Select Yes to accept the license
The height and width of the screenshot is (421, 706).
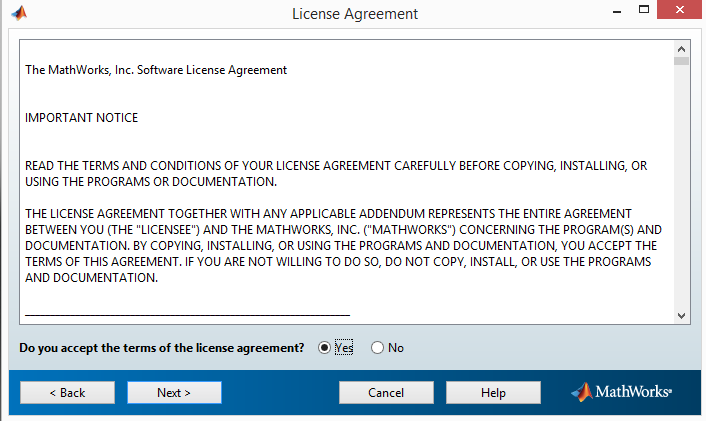[x=324, y=348]
